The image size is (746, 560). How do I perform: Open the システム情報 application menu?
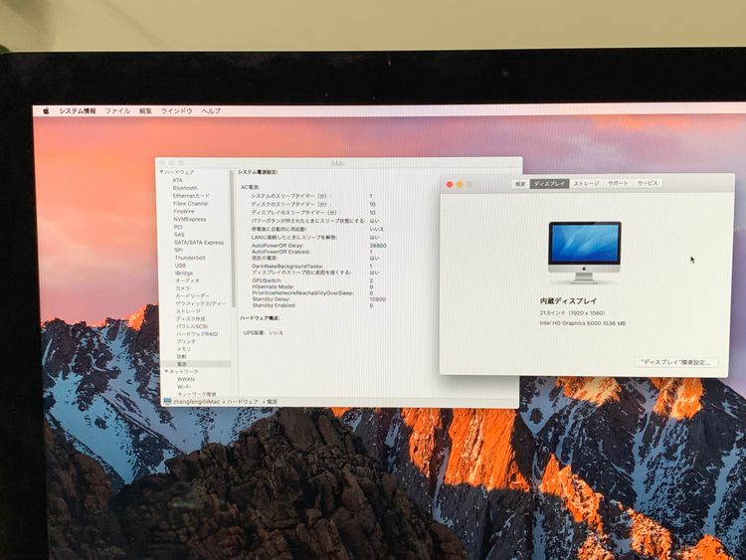(x=78, y=110)
